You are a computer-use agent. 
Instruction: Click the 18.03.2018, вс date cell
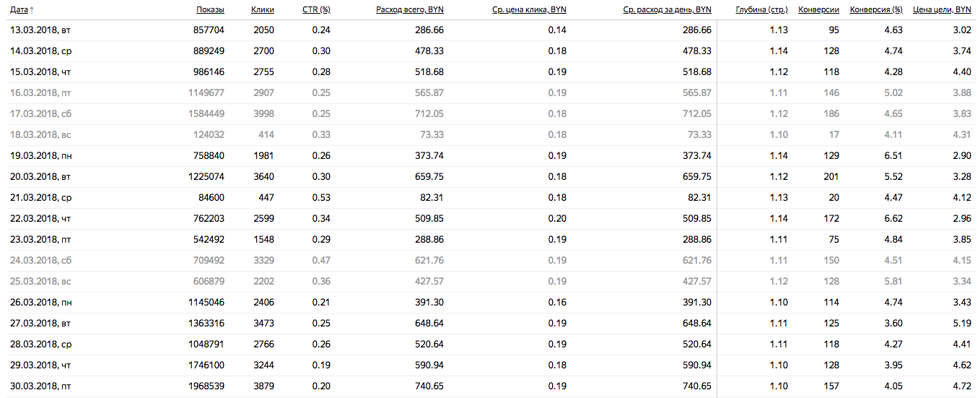pyautogui.click(x=40, y=135)
